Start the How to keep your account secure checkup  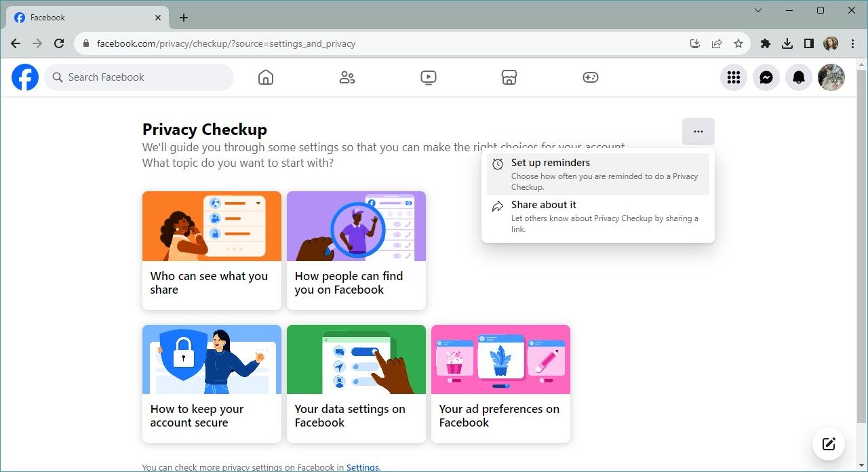point(212,383)
